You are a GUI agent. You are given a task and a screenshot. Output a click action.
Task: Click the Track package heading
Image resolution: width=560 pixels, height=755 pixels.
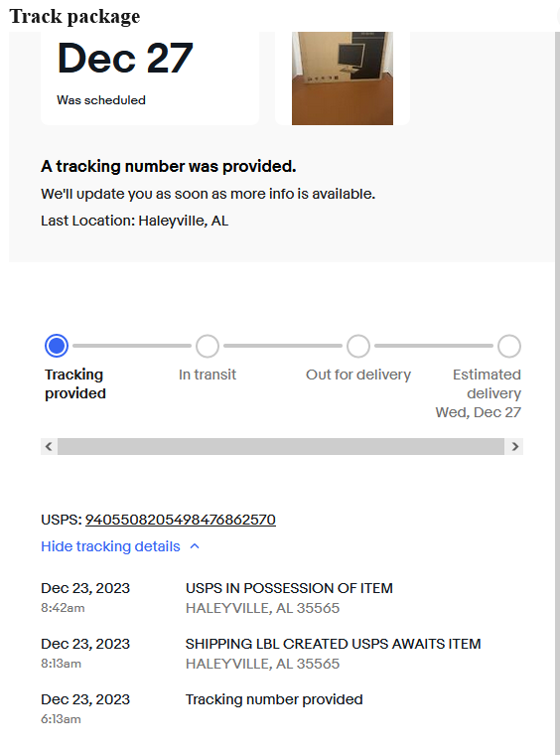point(74,16)
